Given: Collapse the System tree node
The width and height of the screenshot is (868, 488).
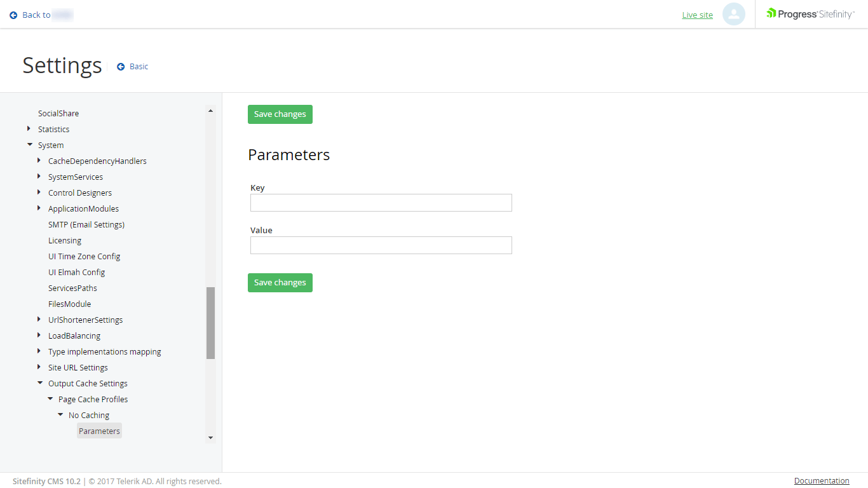Looking at the screenshot, I should click(x=30, y=145).
